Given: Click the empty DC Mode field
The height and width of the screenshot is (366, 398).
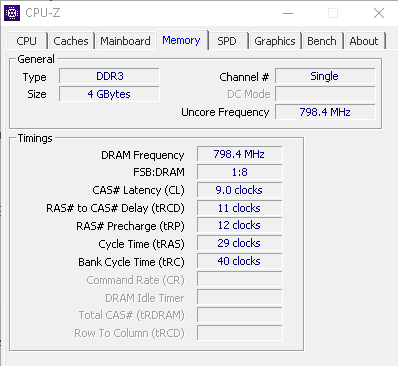Looking at the screenshot, I should coord(325,94).
